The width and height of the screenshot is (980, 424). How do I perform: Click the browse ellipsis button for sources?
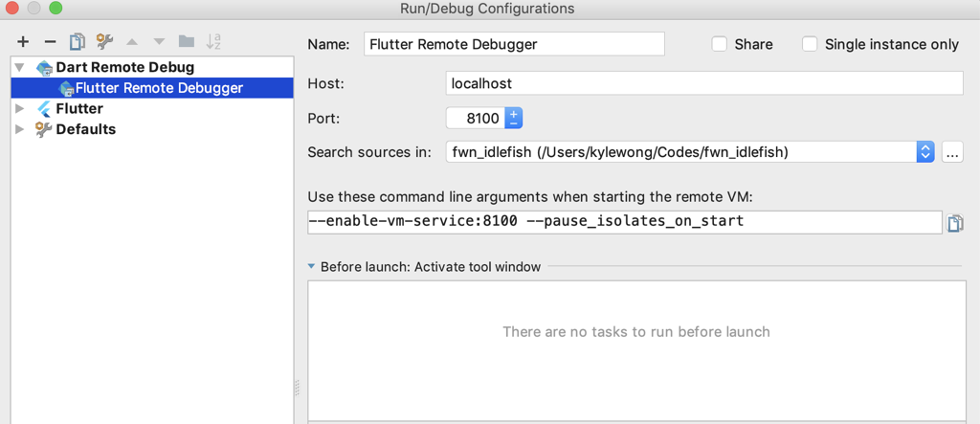[x=951, y=152]
